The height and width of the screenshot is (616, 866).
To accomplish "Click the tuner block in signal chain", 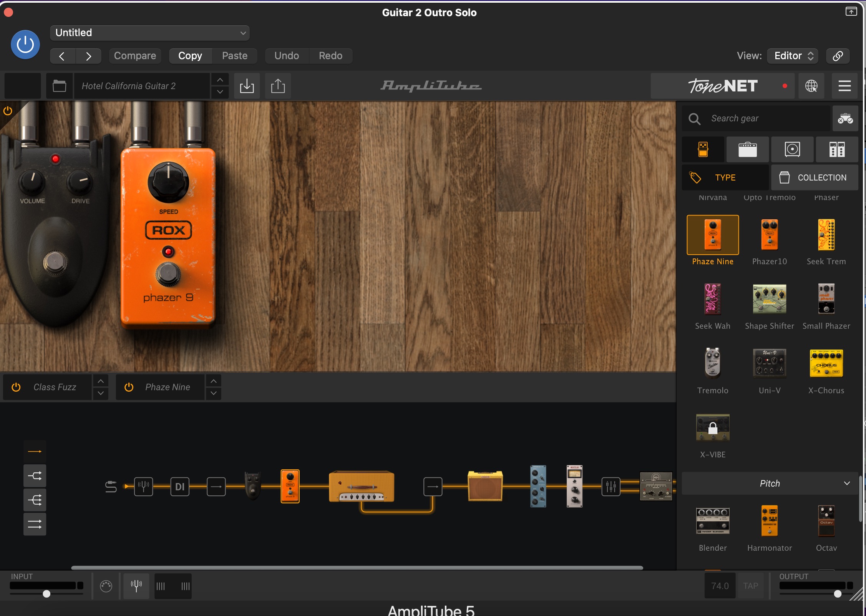I will point(143,487).
